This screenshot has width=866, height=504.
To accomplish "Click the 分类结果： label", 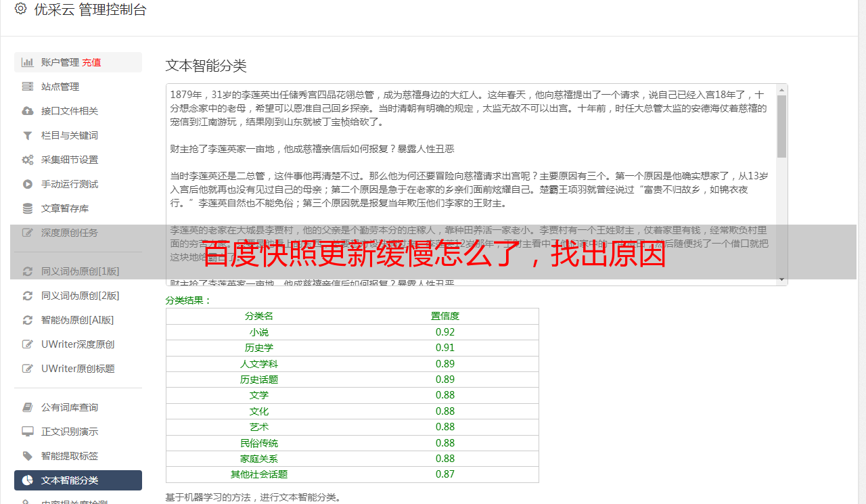I will 189,300.
